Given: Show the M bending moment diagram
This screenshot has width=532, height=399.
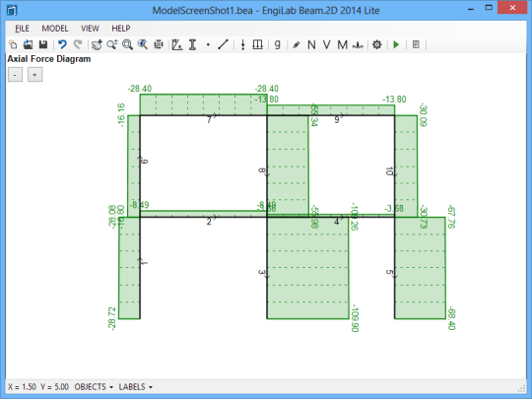Looking at the screenshot, I should click(x=342, y=44).
